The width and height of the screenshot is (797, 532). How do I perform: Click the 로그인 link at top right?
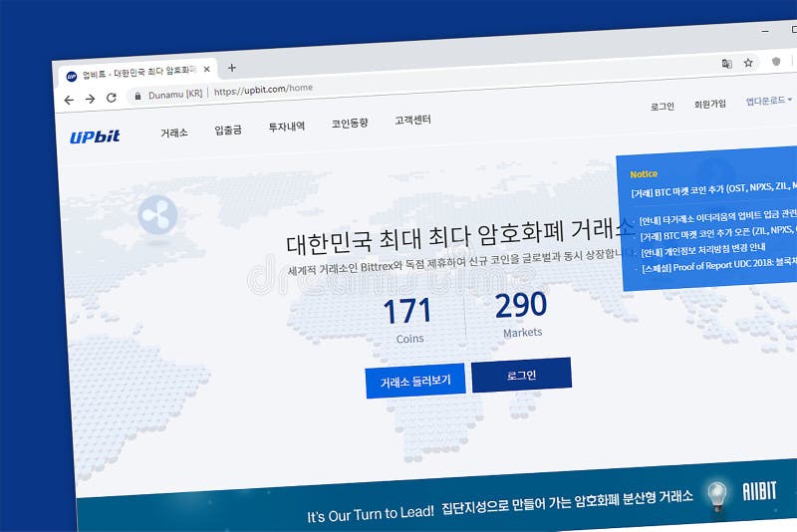coord(663,107)
